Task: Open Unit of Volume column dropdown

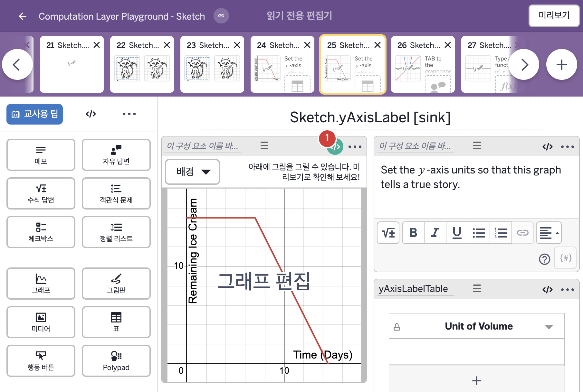Action: click(549, 327)
